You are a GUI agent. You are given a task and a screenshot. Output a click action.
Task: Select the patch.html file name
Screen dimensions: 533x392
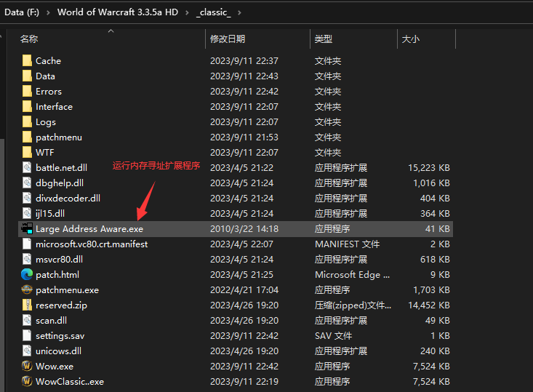click(x=57, y=274)
